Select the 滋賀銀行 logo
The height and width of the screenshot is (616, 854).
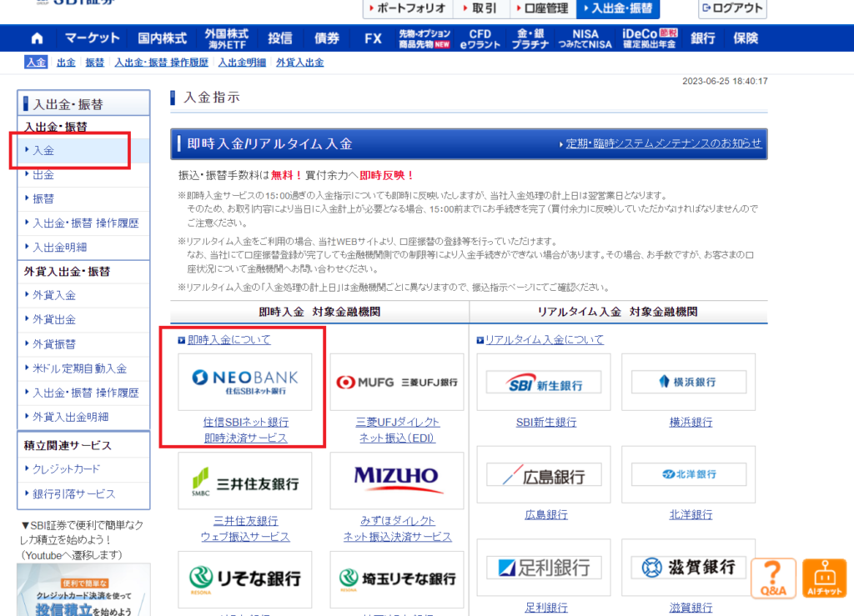tap(688, 568)
